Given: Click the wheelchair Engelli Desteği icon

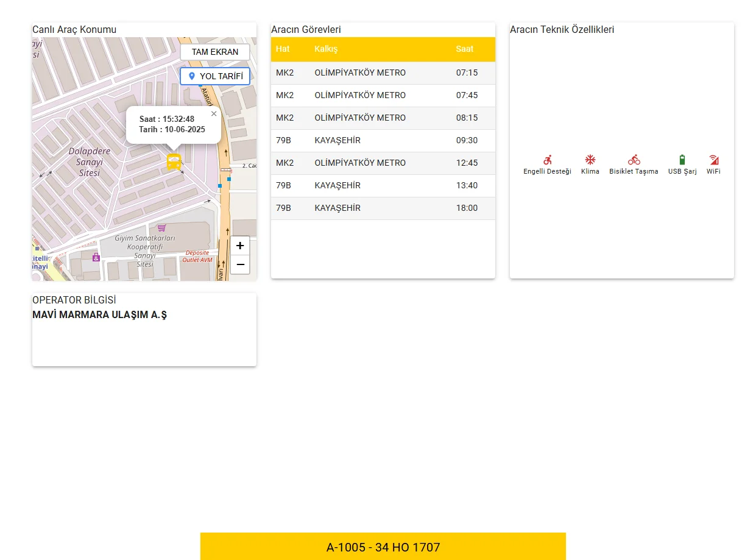Looking at the screenshot, I should click(547, 160).
